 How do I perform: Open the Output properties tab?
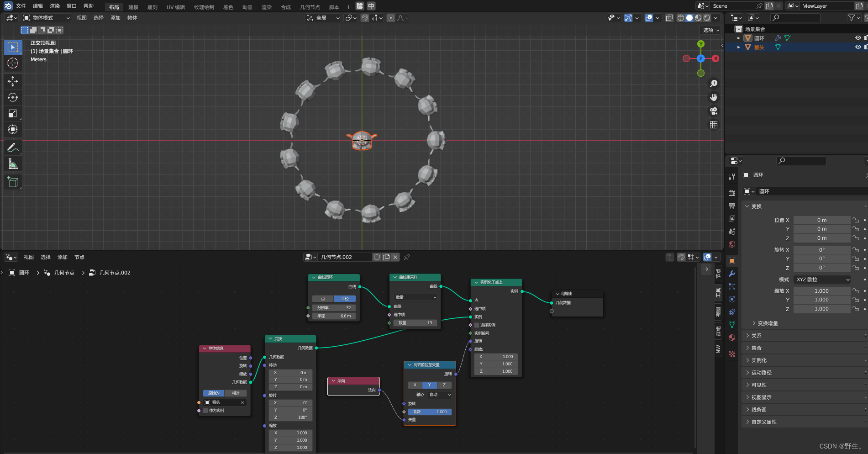732,206
